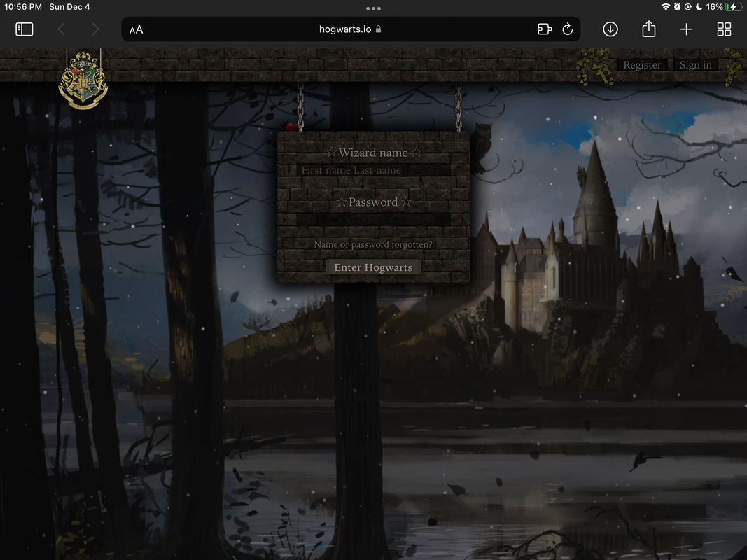Screen dimensions: 747x560
Task: Tap the battery indicator in status bar
Action: [x=734, y=7]
